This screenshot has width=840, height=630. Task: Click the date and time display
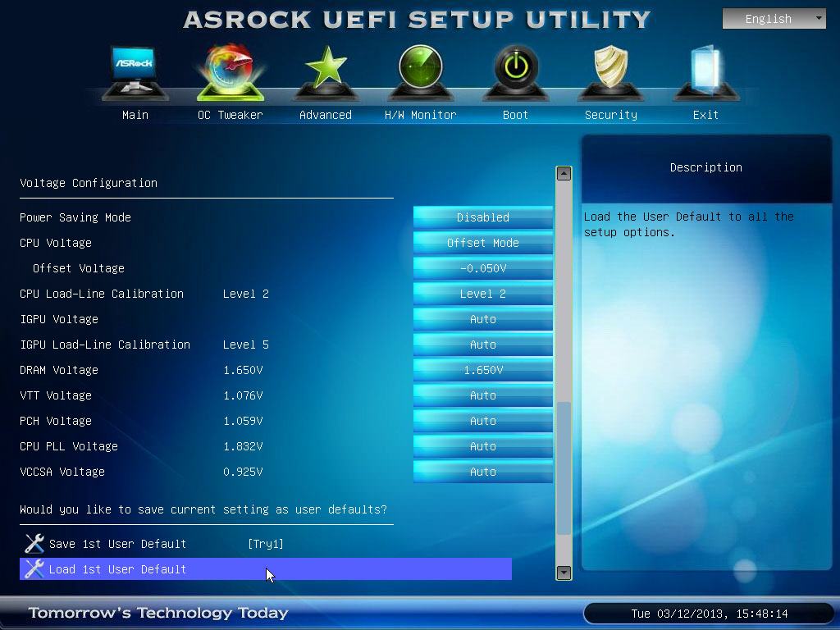(710, 614)
